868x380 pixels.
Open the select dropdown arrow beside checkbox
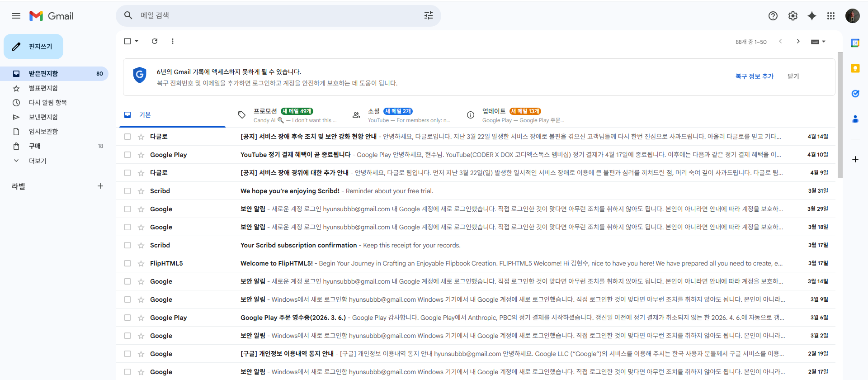(137, 41)
